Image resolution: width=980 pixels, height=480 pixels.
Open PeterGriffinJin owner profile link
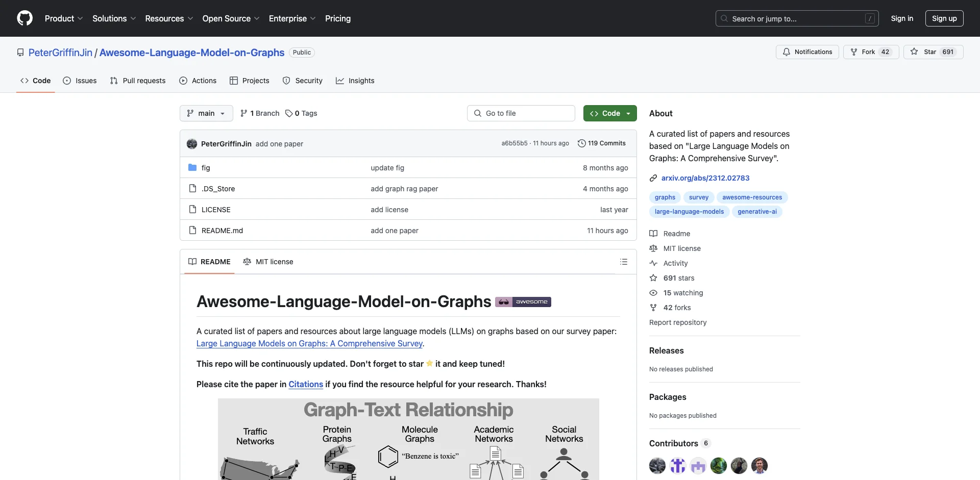pyautogui.click(x=61, y=53)
